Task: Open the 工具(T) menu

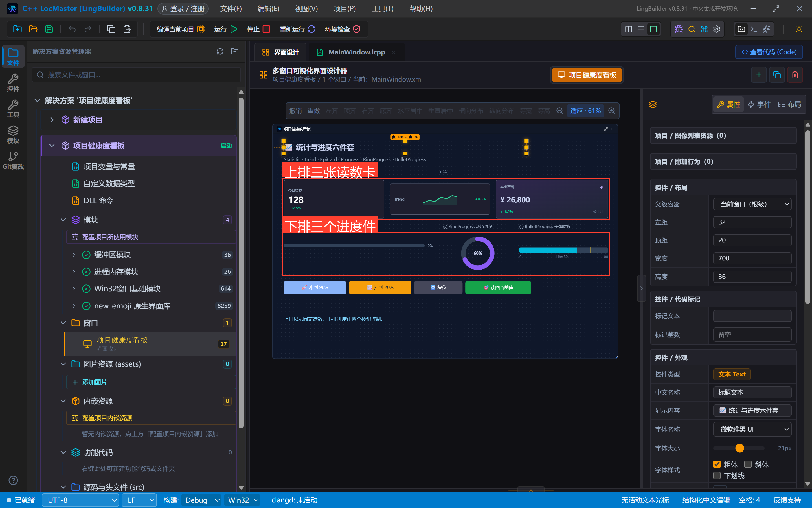Action: 383,9
